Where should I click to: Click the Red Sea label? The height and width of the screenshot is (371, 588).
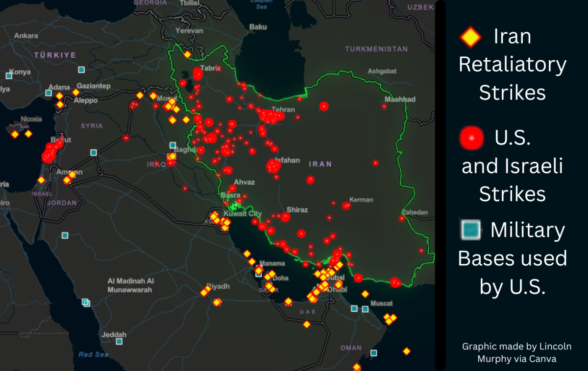(x=93, y=354)
